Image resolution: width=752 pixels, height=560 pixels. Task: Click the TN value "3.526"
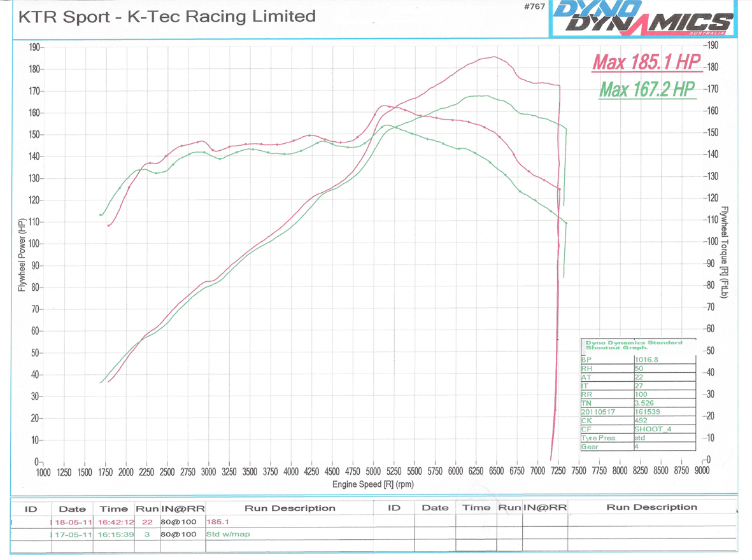click(644, 403)
